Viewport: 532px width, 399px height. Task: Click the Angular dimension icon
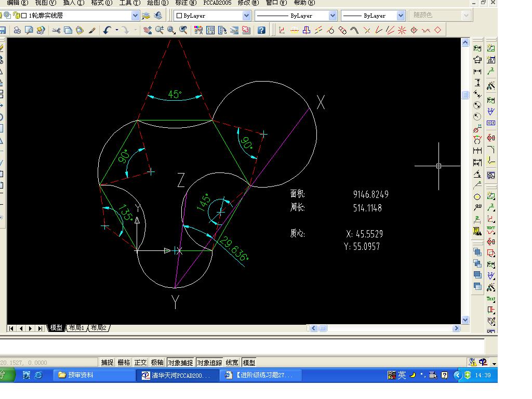coord(477,174)
